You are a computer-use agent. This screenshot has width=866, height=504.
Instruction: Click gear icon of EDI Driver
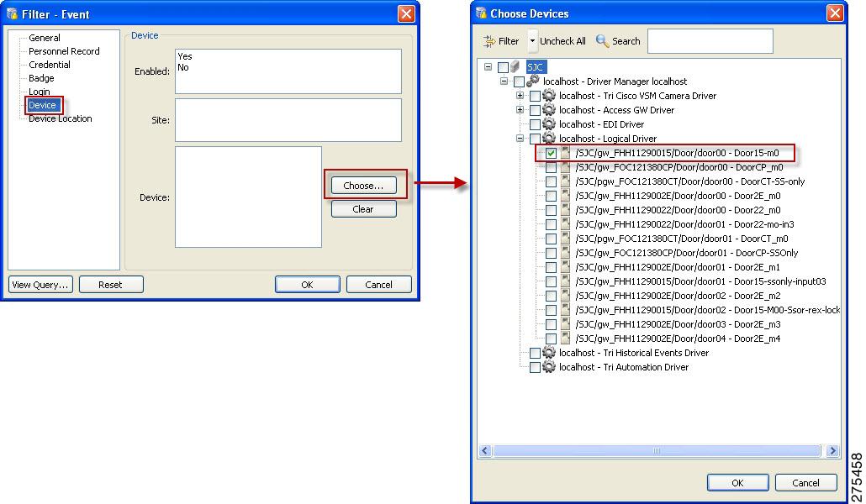coord(548,124)
